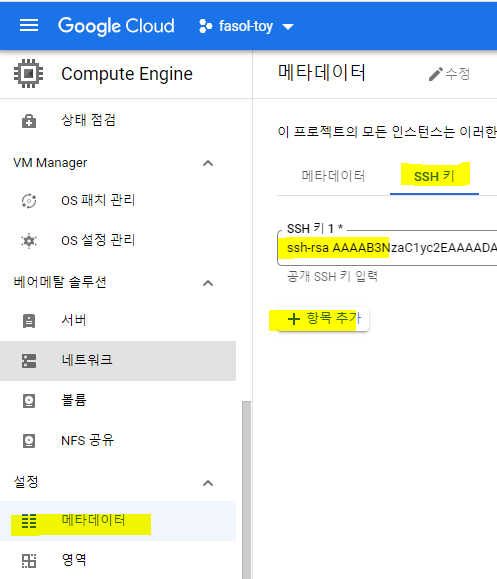Open 영역 menu item

[x=118, y=560]
